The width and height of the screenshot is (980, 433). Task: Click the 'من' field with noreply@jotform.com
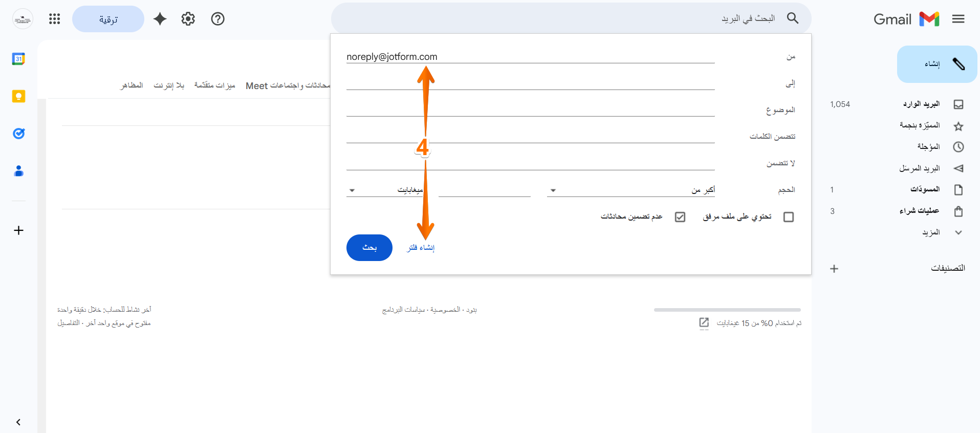click(x=530, y=57)
